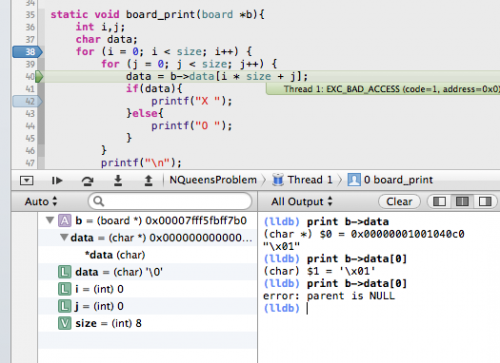The image size is (500, 363).
Task: Toggle the active breakpoint on line 38
Action: [28, 52]
